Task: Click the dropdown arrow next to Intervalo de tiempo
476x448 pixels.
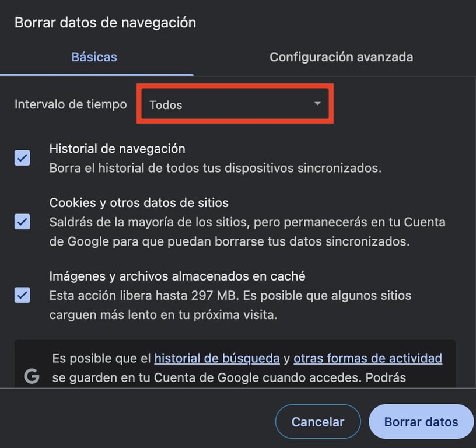Action: coord(317,104)
